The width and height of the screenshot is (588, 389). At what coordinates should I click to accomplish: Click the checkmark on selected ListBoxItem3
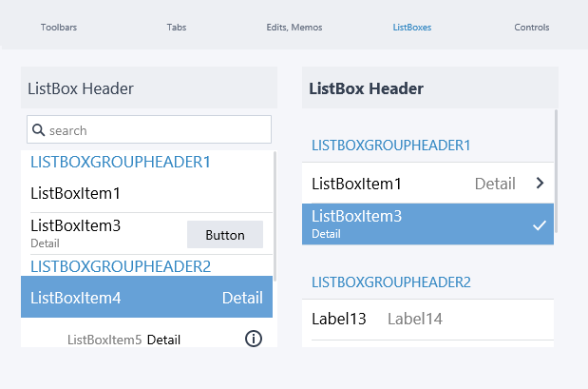coord(540,225)
